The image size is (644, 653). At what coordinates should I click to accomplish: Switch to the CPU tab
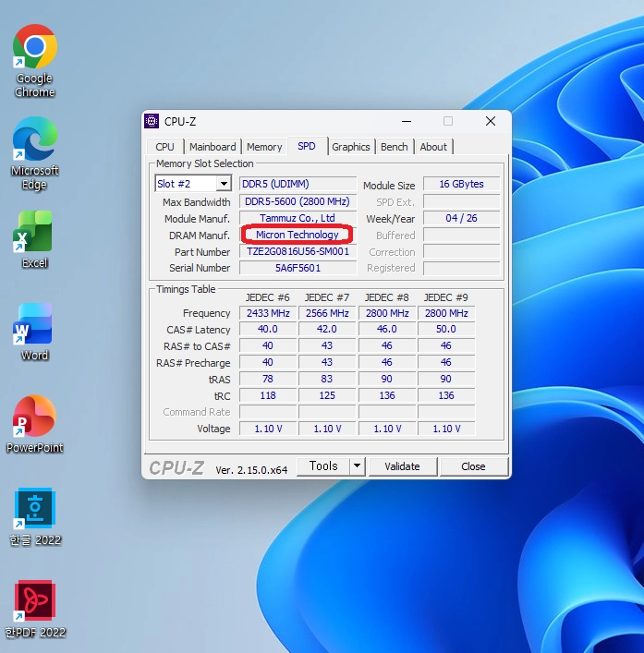point(164,147)
